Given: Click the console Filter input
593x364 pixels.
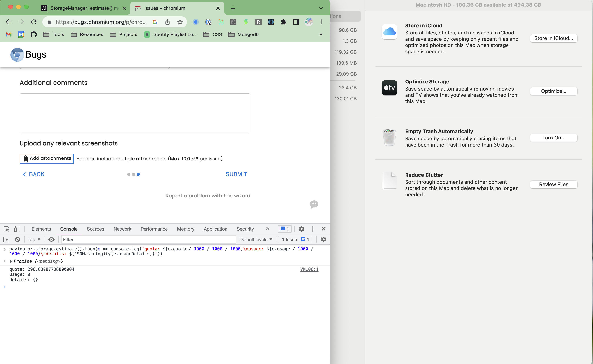Looking at the screenshot, I should pos(148,240).
